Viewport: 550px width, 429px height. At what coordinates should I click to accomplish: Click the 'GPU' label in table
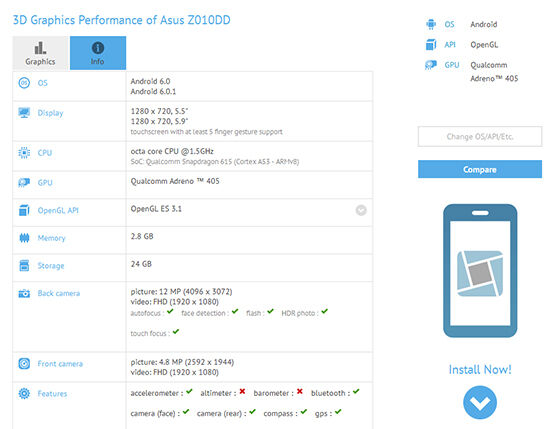45,183
